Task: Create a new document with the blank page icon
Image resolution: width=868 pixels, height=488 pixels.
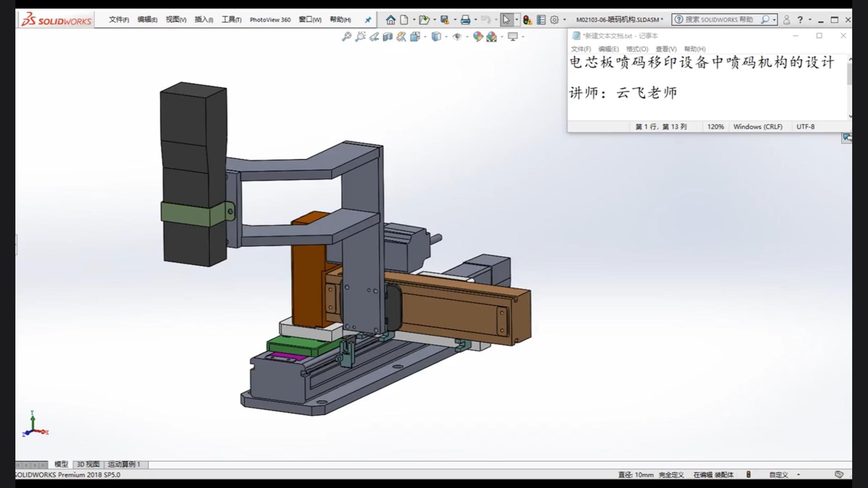Action: 404,19
